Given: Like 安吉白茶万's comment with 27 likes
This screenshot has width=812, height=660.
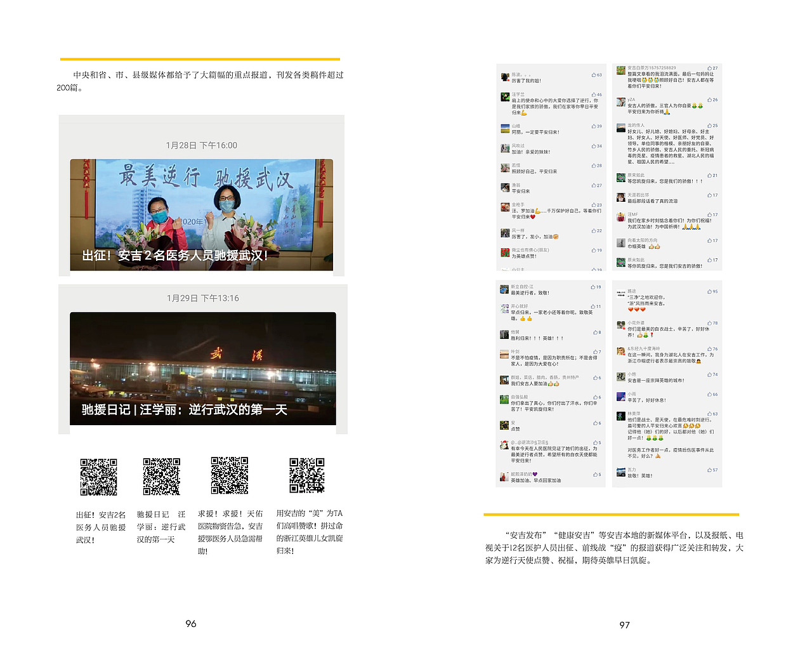Looking at the screenshot, I should [x=709, y=68].
